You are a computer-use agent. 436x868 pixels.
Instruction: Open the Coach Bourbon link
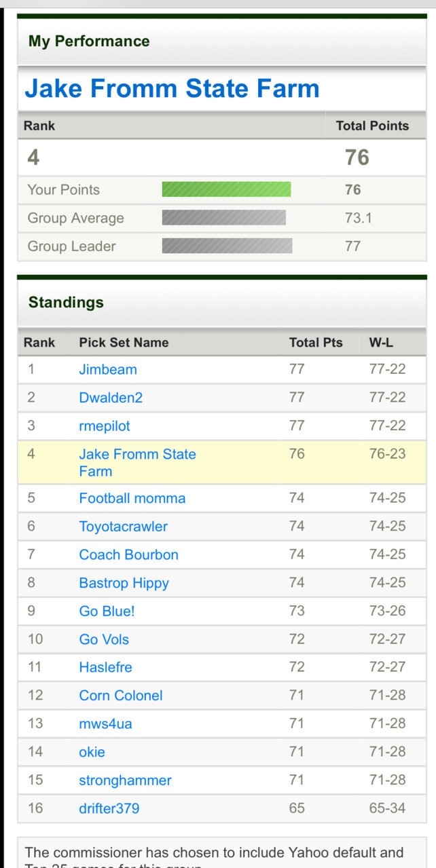point(128,554)
